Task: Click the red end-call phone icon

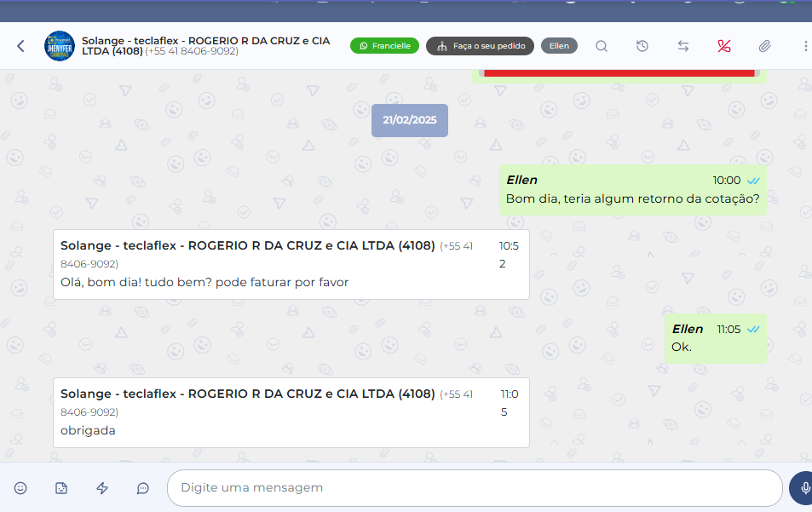Action: click(x=724, y=46)
